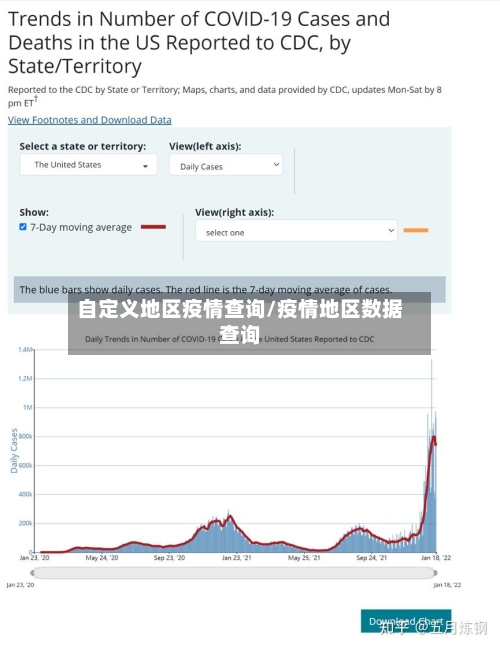500x648 pixels.
Task: Click the 'Jan 23, '21' x-axis label
Action: (236, 558)
